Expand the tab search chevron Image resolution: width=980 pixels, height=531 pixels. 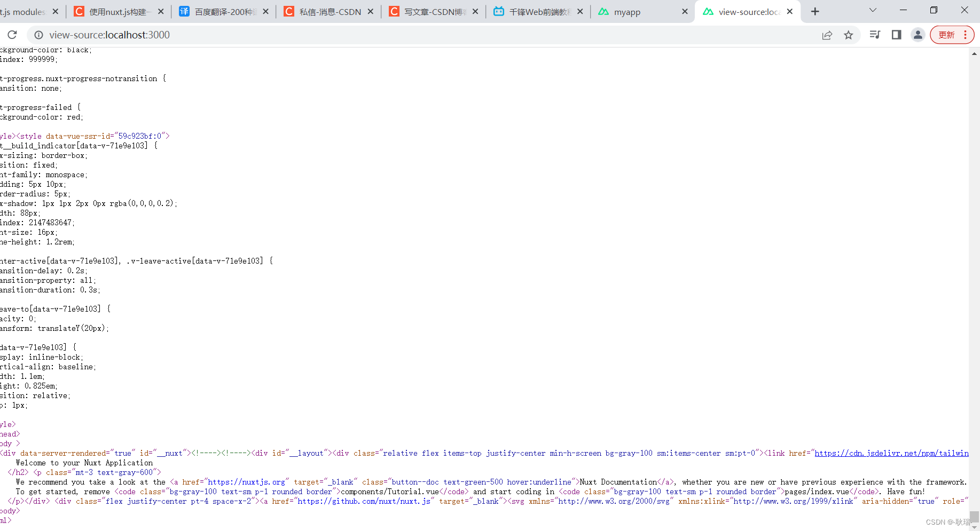click(x=873, y=10)
